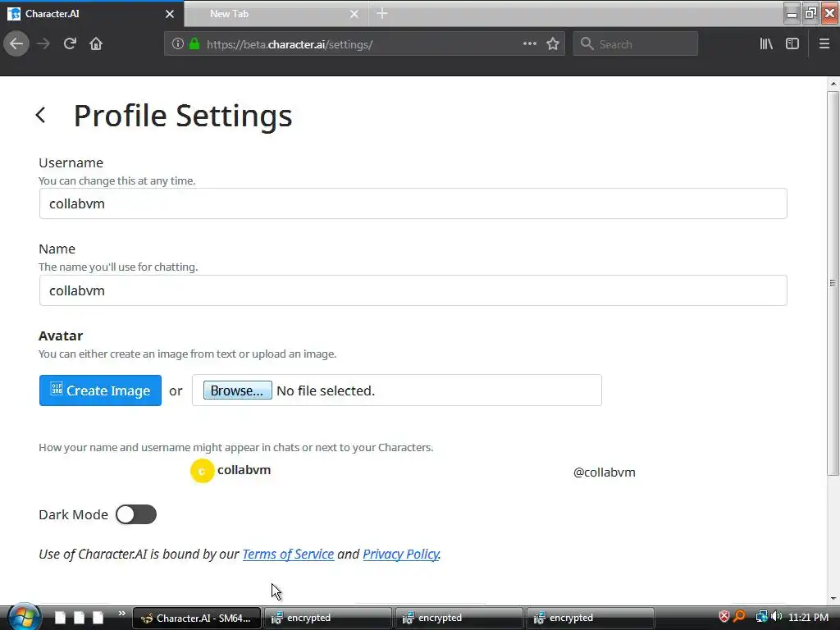Open the page actions three-dot menu
Viewport: 840px width, 630px height.
(529, 44)
